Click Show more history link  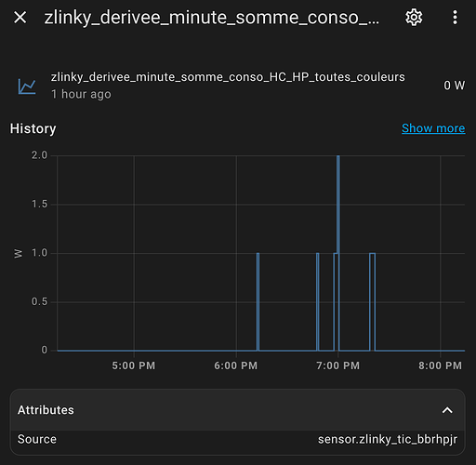(x=433, y=128)
